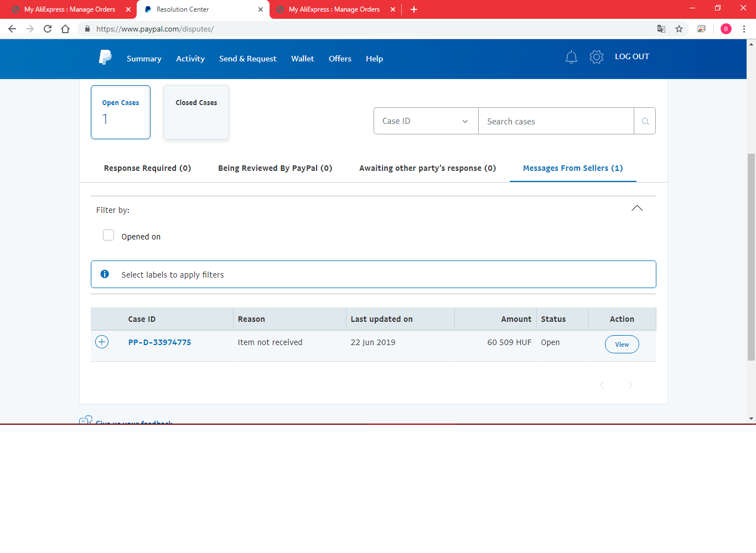Close the first My AliExpress tab
The width and height of the screenshot is (756, 553).
click(x=128, y=9)
